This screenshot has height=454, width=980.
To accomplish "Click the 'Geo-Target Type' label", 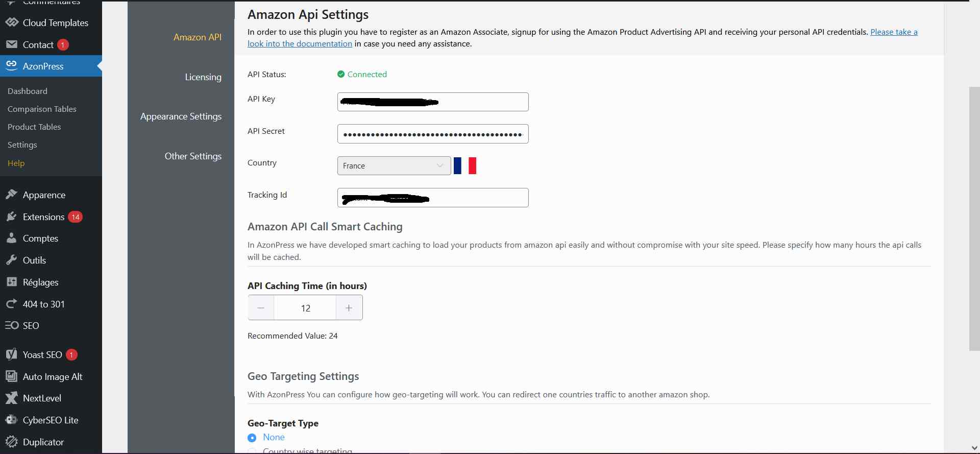I will pyautogui.click(x=283, y=423).
